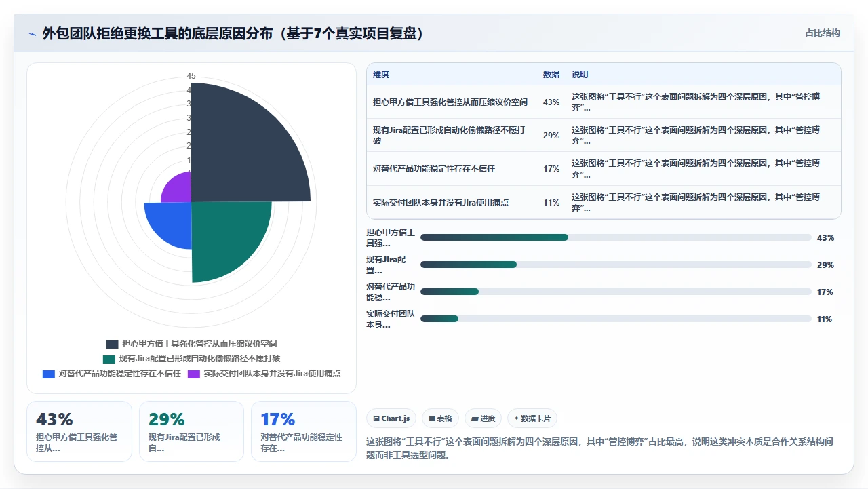Open the 29% data card
Screen dimensions: 868x489
pyautogui.click(x=191, y=431)
